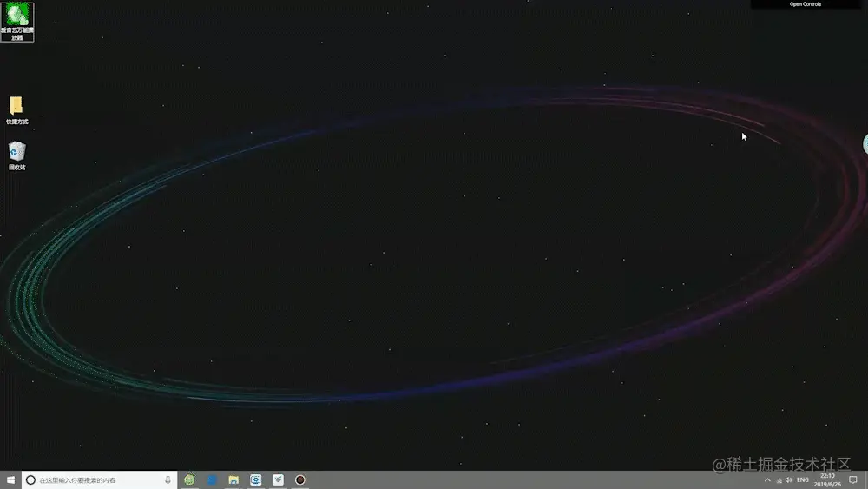Click the Open Controls bar at top

coord(805,3)
